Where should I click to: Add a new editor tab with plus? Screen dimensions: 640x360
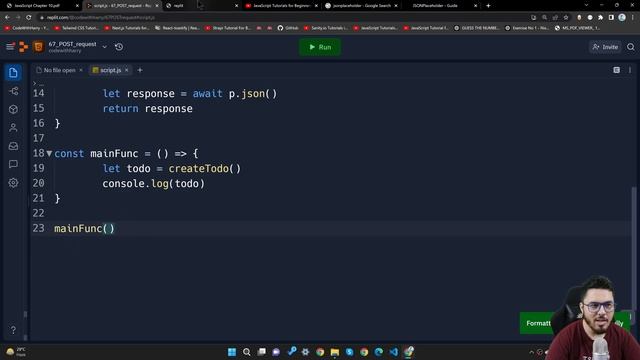[x=140, y=70]
